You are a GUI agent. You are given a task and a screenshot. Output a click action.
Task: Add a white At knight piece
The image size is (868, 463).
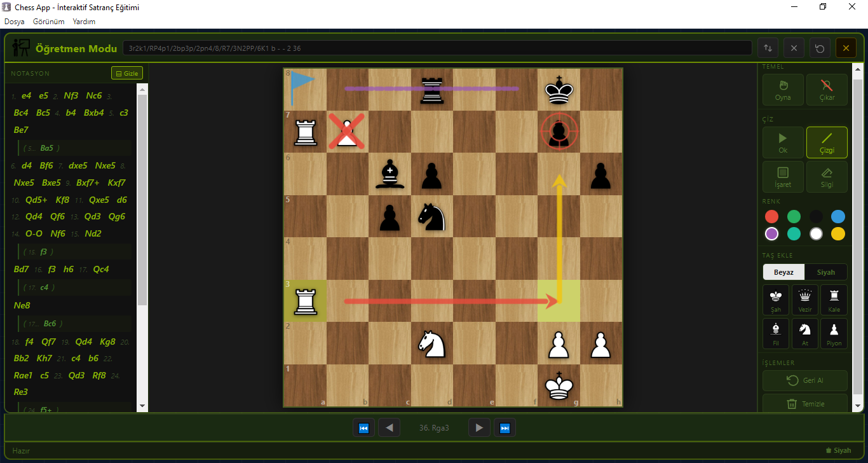pos(805,333)
